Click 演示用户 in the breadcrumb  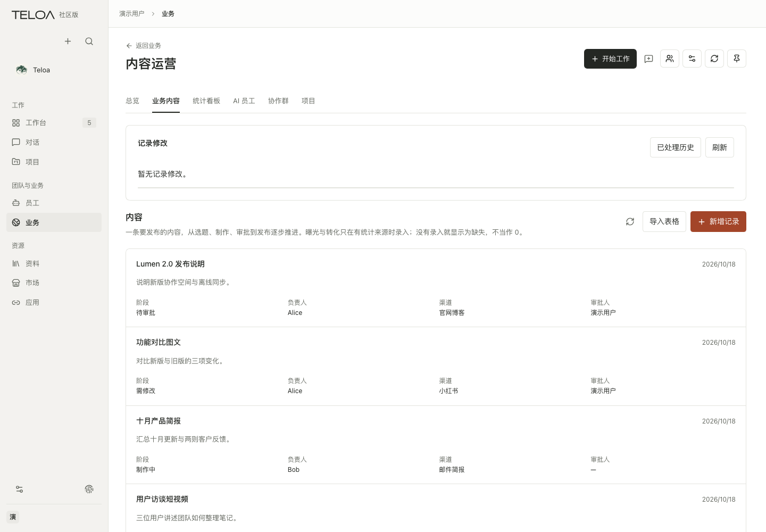coord(132,14)
